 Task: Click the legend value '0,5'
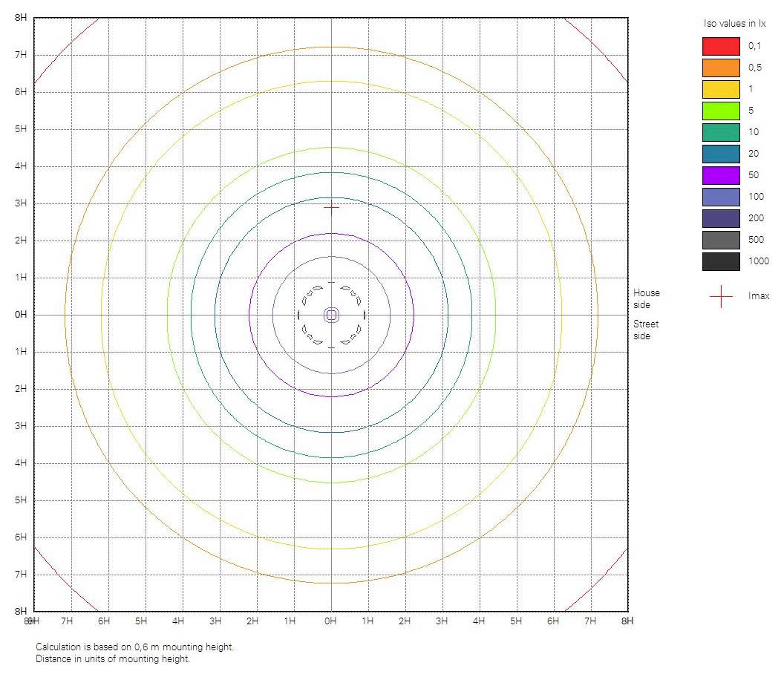[x=755, y=68]
